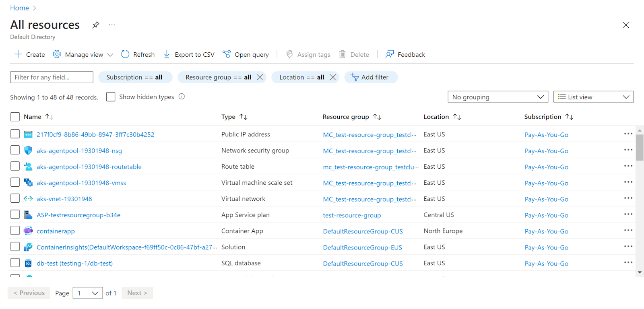Open more options for containerapp row

coord(628,231)
